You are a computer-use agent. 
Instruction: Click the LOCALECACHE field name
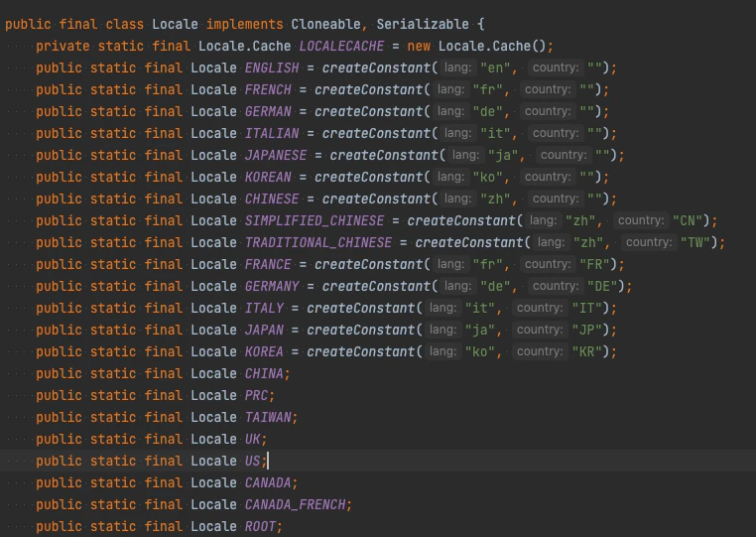pos(341,46)
